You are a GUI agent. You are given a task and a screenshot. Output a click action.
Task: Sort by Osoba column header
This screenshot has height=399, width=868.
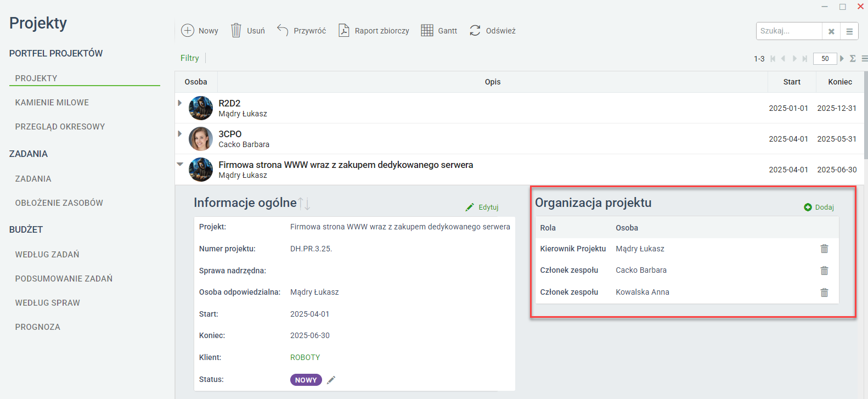click(196, 82)
